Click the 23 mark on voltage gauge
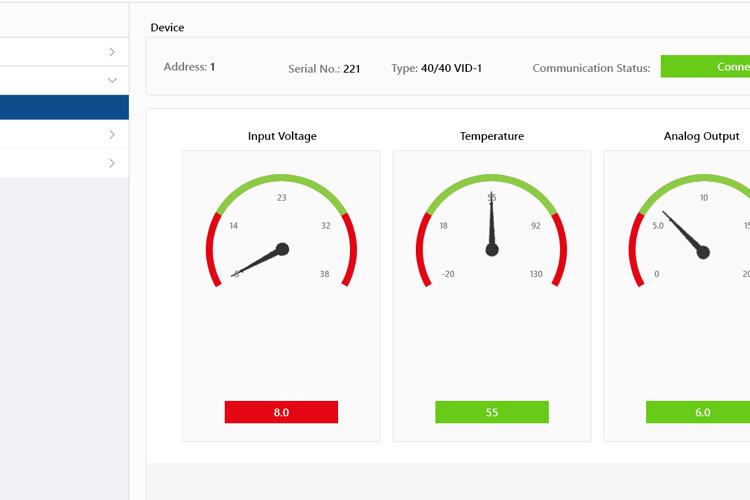 pyautogui.click(x=282, y=198)
